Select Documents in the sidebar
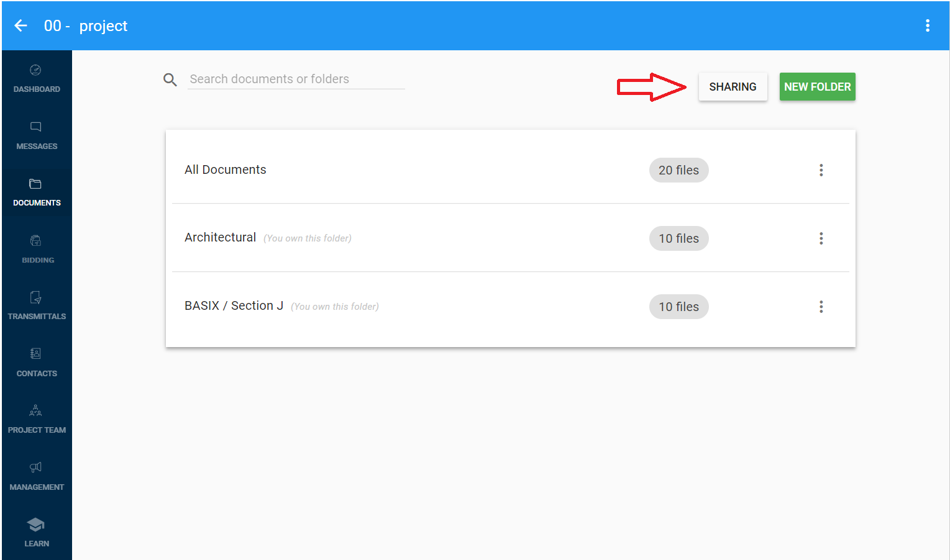Screen dimensions: 950x560 (x=37, y=192)
